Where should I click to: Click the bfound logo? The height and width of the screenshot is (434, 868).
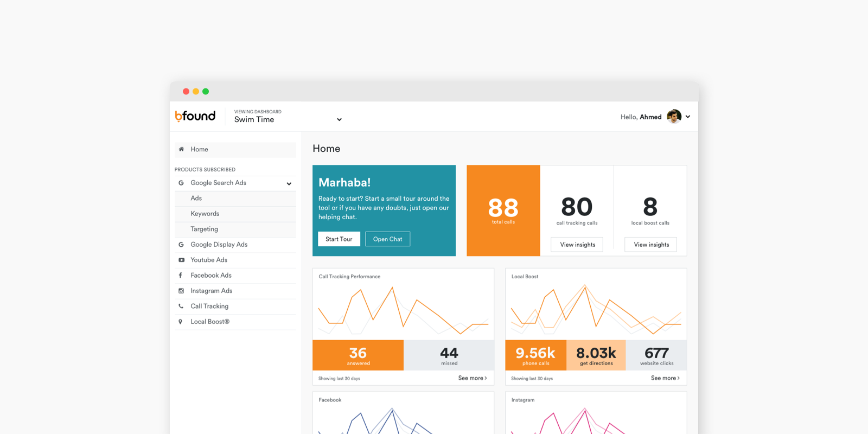pyautogui.click(x=195, y=116)
